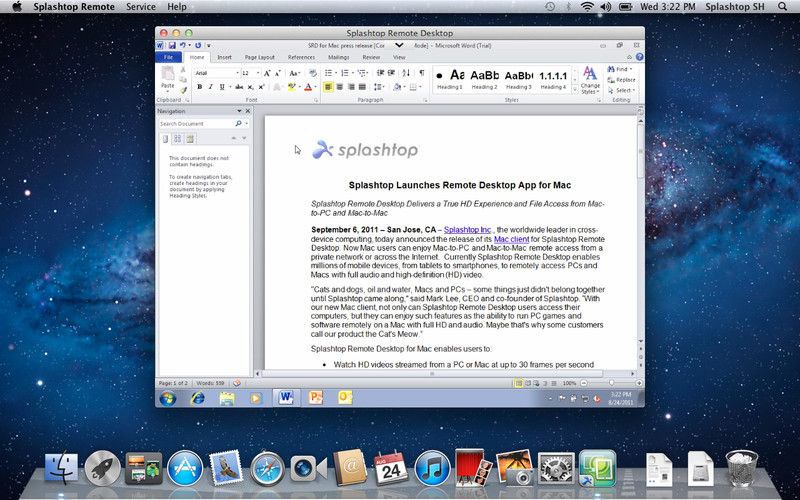Open the line spacing dropdown
This screenshot has height=500, width=800.
click(379, 87)
